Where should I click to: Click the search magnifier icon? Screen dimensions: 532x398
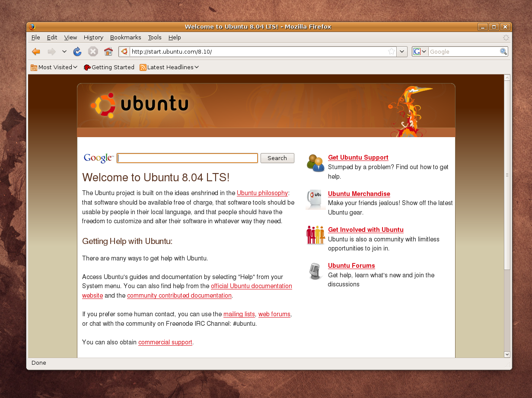[503, 51]
